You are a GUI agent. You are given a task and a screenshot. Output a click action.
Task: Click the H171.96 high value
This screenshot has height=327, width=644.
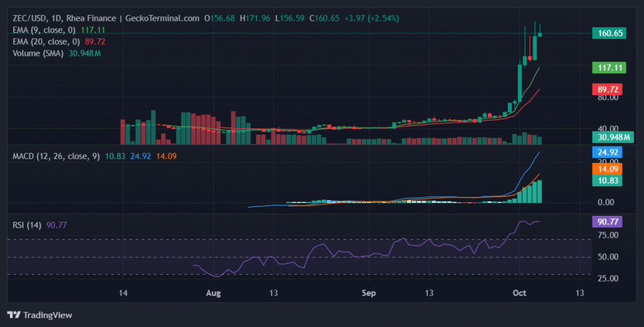point(255,18)
